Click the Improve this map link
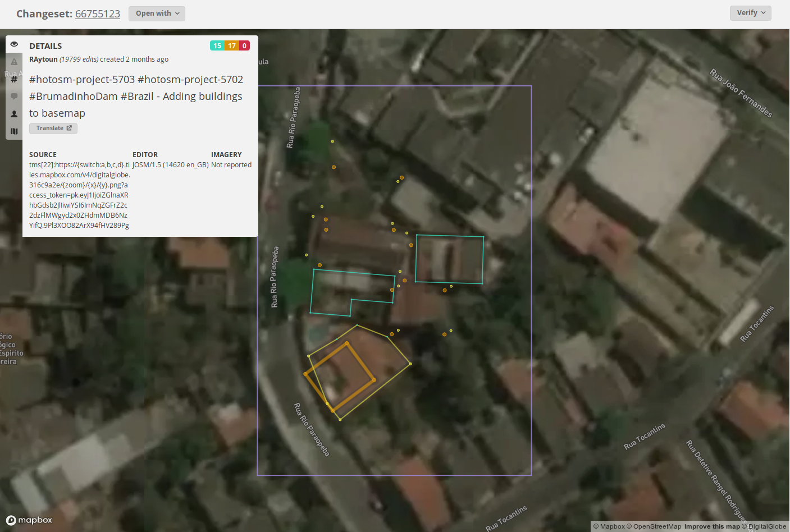 coord(712,526)
